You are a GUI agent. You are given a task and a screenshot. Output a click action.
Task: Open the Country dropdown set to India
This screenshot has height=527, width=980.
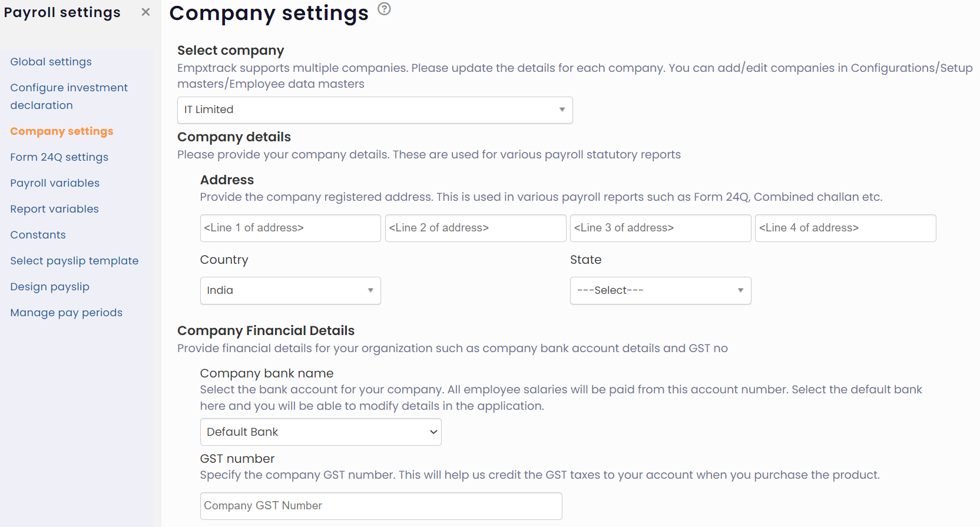[290, 290]
